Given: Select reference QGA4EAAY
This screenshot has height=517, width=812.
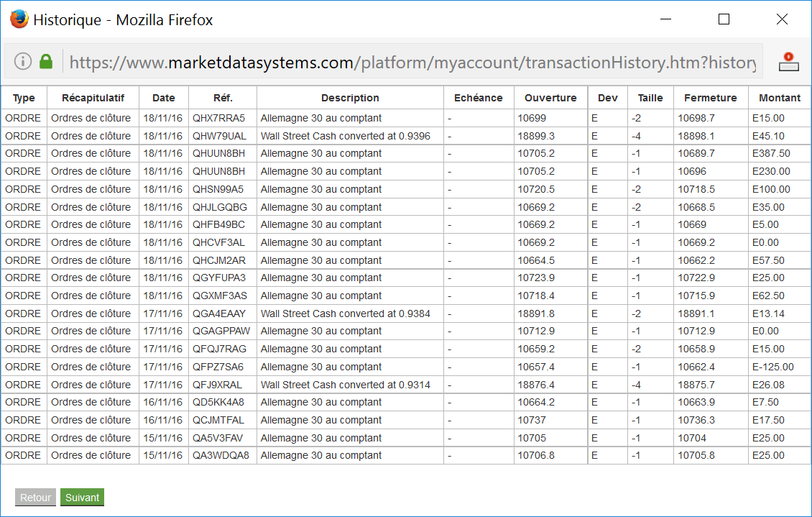Looking at the screenshot, I should [x=219, y=314].
